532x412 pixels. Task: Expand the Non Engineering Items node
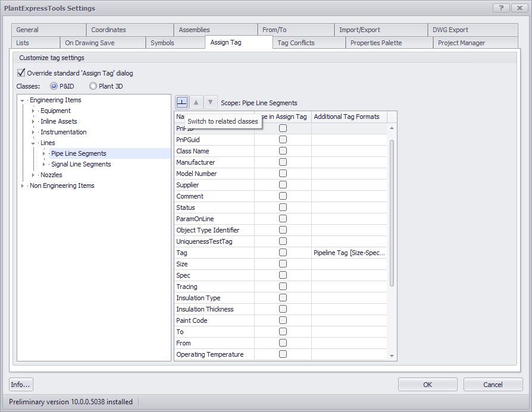(x=23, y=186)
